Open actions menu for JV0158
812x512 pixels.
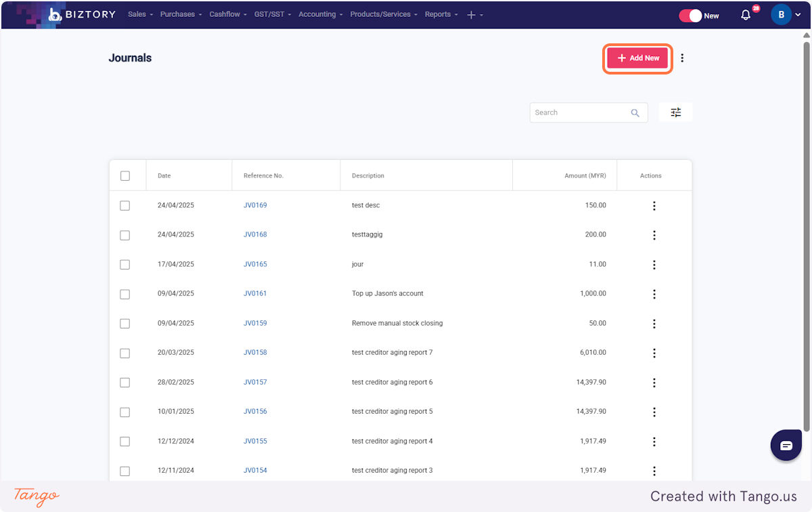coord(654,353)
